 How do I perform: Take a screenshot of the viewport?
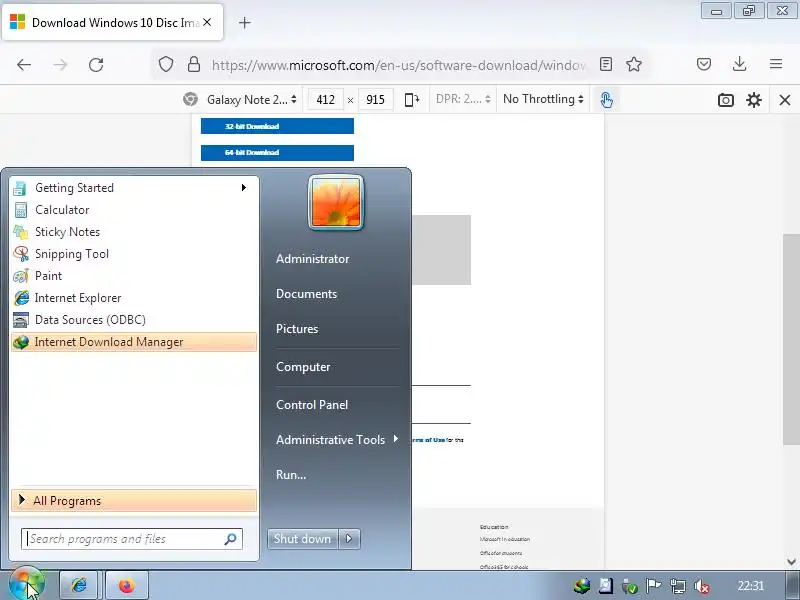[x=726, y=100]
